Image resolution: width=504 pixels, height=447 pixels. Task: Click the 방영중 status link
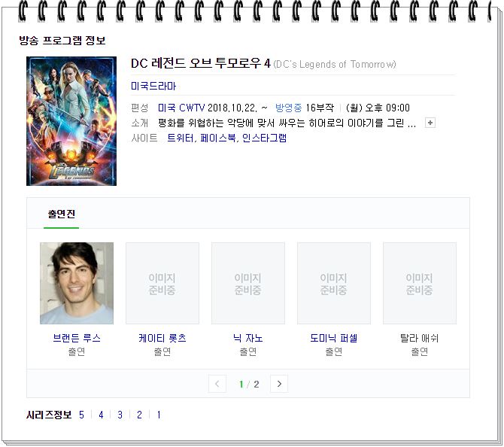click(x=288, y=108)
